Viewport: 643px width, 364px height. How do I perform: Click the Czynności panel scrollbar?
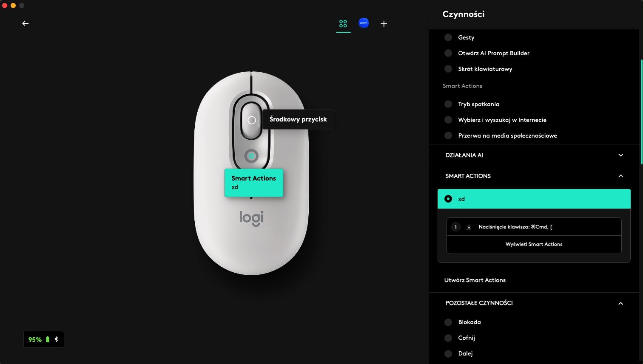(641, 112)
